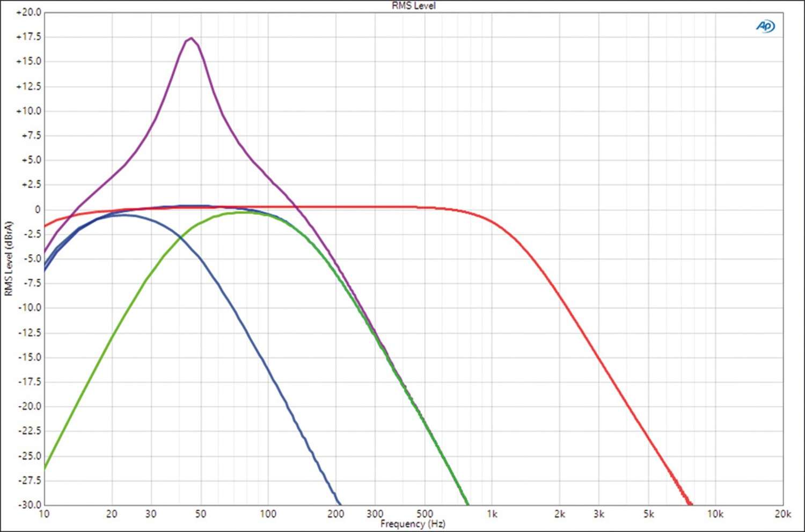805x532 pixels.
Task: Click the -25.0 y-axis tick label
Action: coord(30,456)
